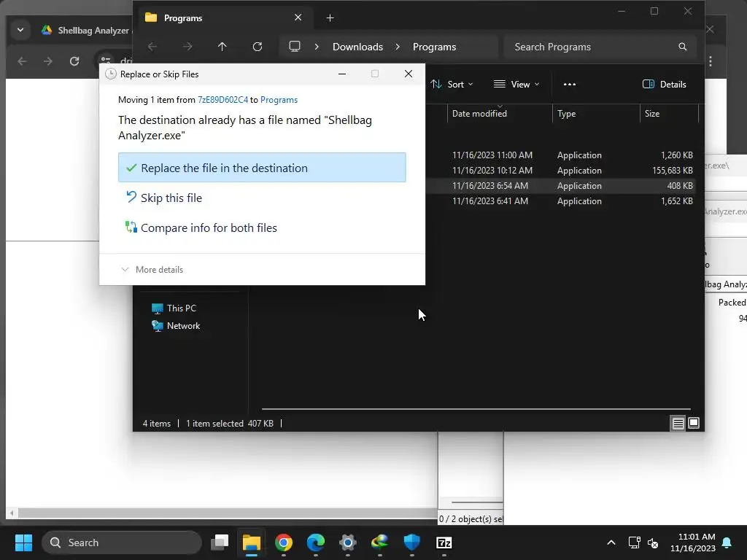The height and width of the screenshot is (560, 747).
Task: Click the muted volume tray icon
Action: point(653,542)
